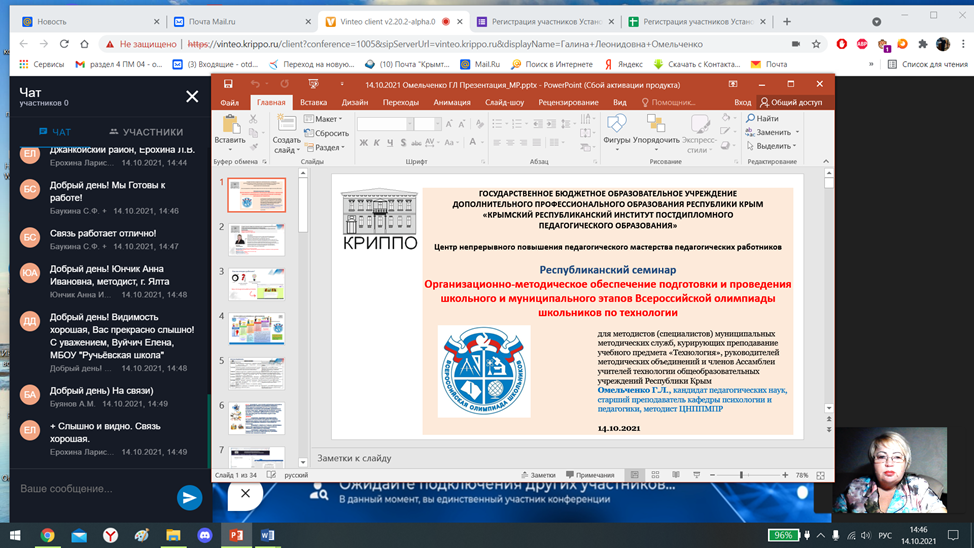Open the Макет layout dropdown

tap(323, 119)
